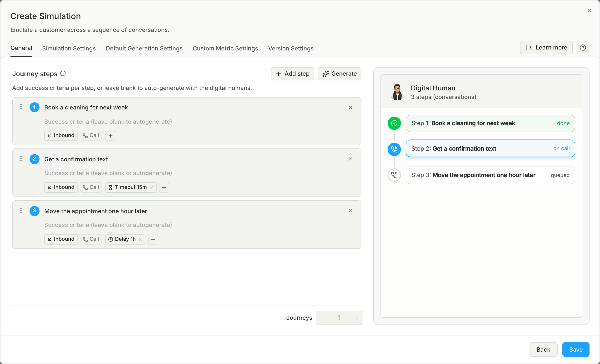Click the Add step button

[292, 74]
